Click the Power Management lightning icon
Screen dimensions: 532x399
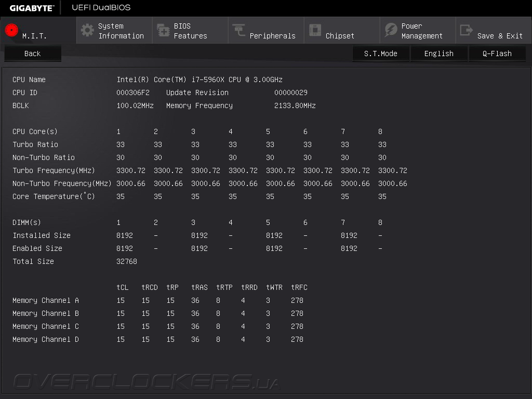[x=391, y=30]
